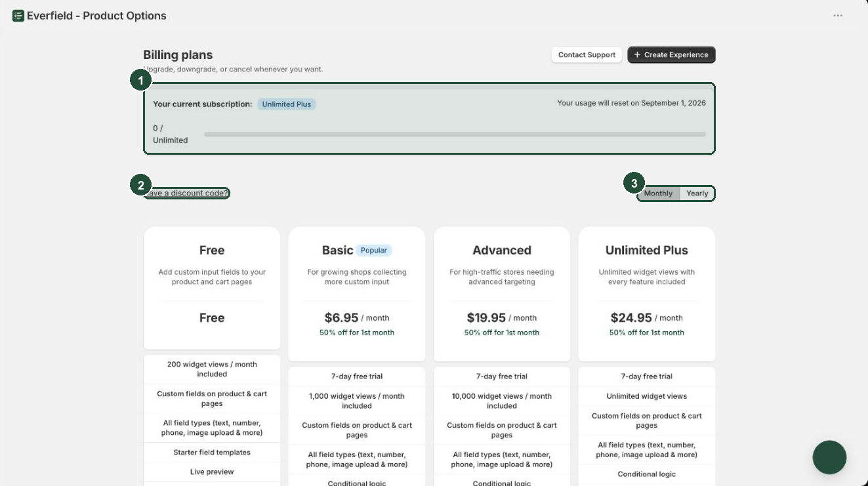The height and width of the screenshot is (486, 868).
Task: Click 'Starter field templates' in Free plan
Action: (x=212, y=453)
